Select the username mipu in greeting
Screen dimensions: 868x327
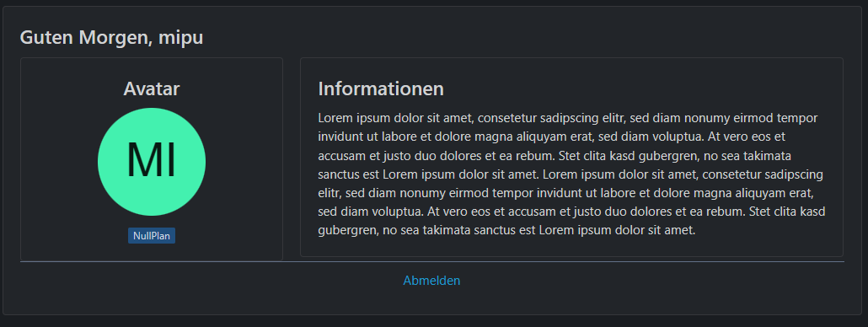pos(180,38)
